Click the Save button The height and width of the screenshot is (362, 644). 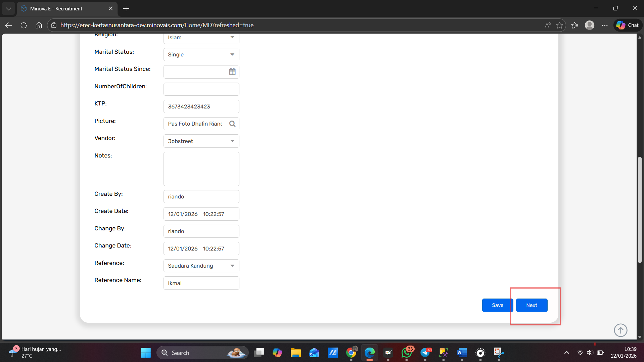497,305
